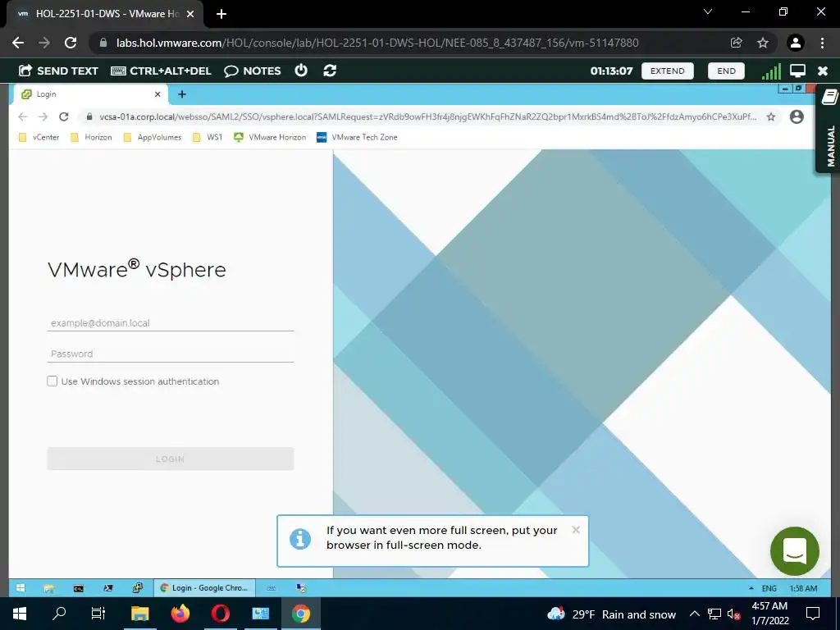Open the Chrome tab search chevron

(x=708, y=11)
